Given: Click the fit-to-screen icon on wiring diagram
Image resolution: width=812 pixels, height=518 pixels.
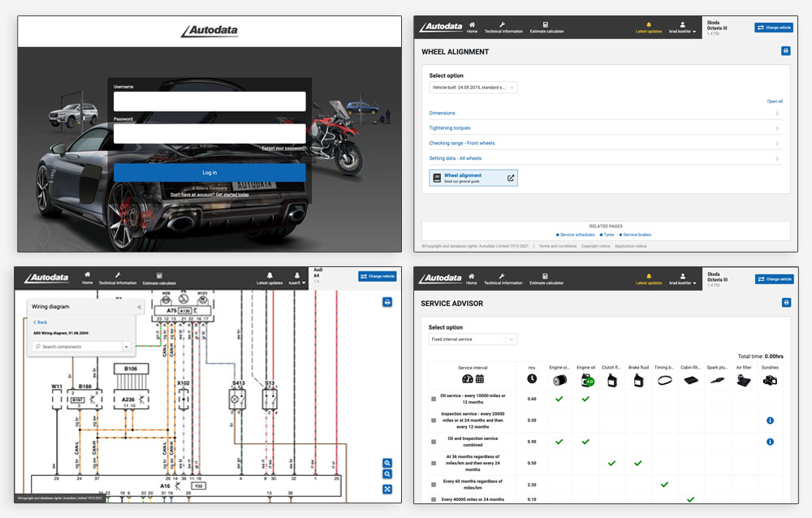Looking at the screenshot, I should tap(387, 489).
